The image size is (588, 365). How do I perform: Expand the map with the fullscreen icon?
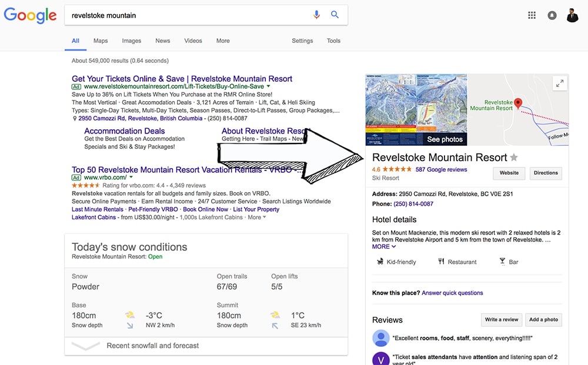560,83
